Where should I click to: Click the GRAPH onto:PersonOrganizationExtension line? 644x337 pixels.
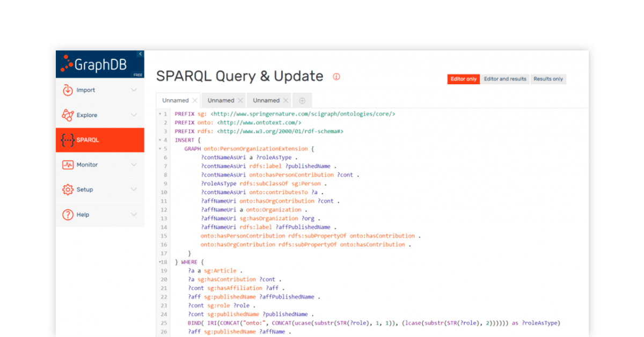tap(248, 149)
